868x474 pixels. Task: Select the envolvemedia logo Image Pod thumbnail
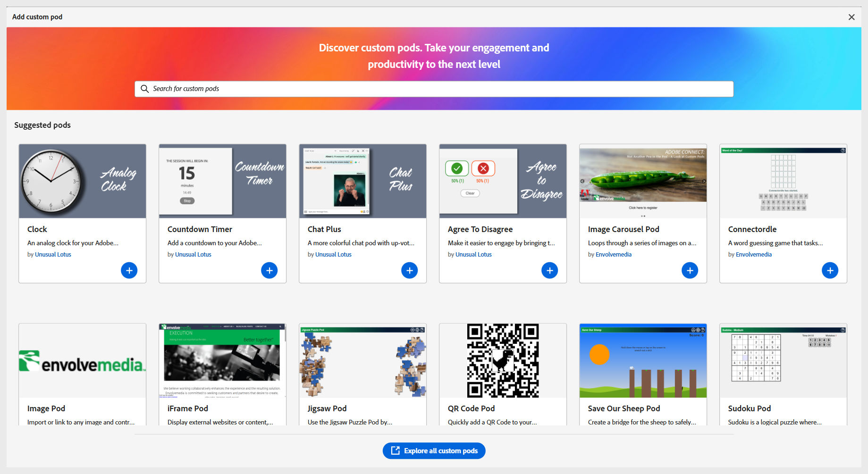(x=82, y=360)
